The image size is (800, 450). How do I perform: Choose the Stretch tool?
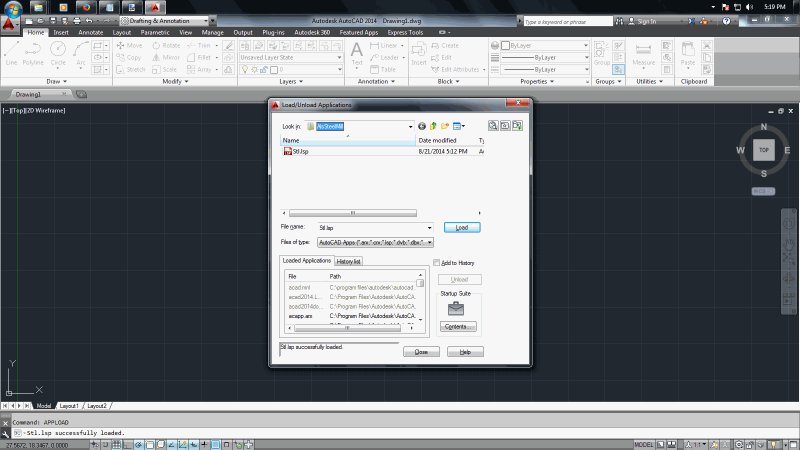pyautogui.click(x=131, y=69)
